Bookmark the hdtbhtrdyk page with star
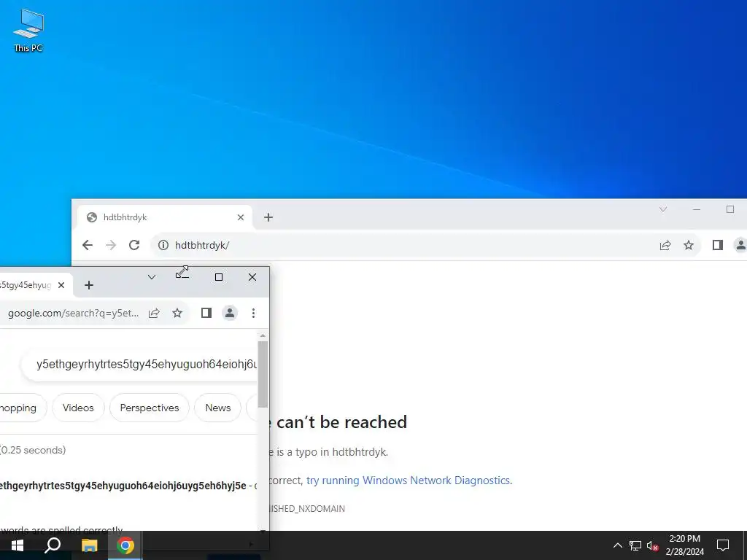Viewport: 747px width, 560px height. click(x=689, y=245)
